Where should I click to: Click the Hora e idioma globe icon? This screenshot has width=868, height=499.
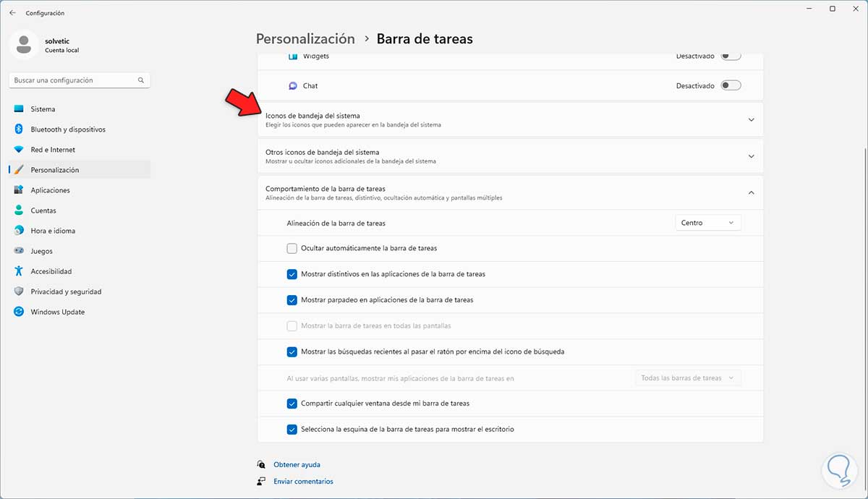[19, 231]
